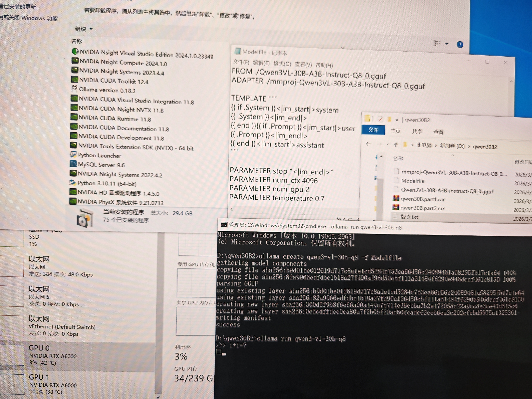Screen dimensions: 532x399
Task: Select the NVIDIA Tools Extension SDK icon
Action: point(73,145)
